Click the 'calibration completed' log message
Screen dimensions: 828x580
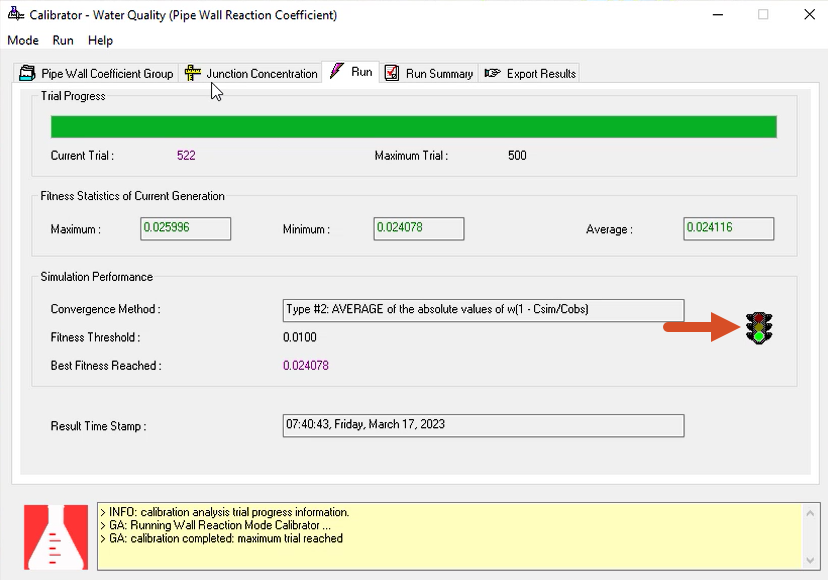[x=221, y=538]
